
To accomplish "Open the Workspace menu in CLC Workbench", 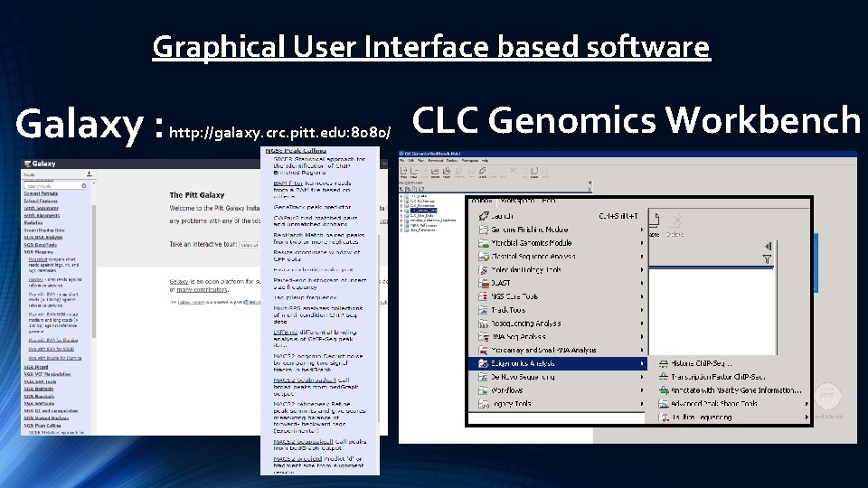I will coord(517,201).
